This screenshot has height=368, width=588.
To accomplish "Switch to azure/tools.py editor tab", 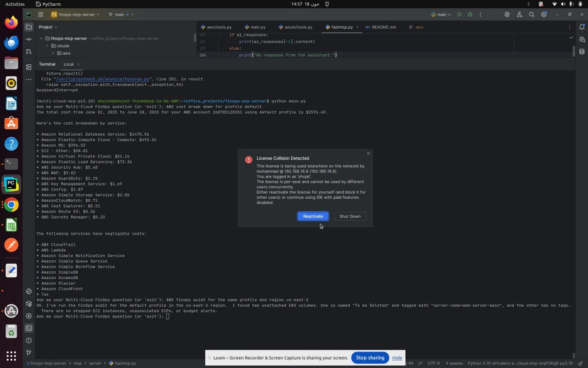I will [295, 27].
